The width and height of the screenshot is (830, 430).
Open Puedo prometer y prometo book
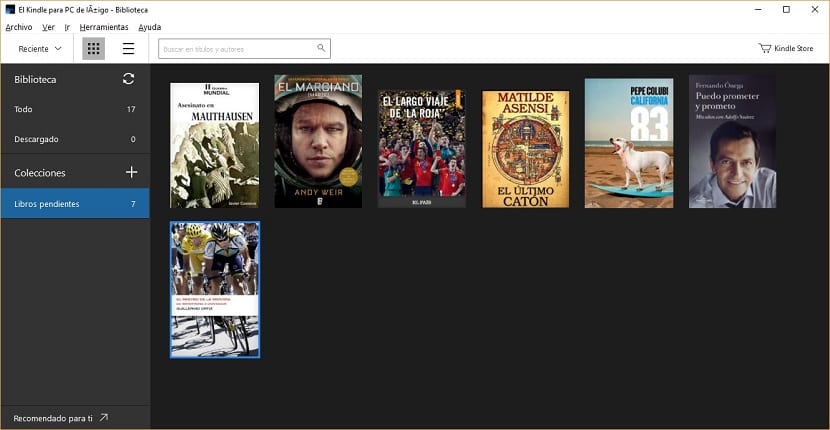pyautogui.click(x=733, y=141)
